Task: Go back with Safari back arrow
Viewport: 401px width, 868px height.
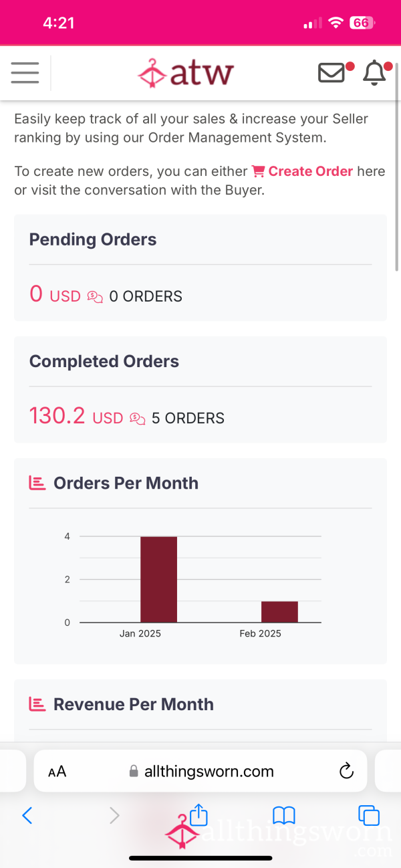Action: (x=27, y=815)
